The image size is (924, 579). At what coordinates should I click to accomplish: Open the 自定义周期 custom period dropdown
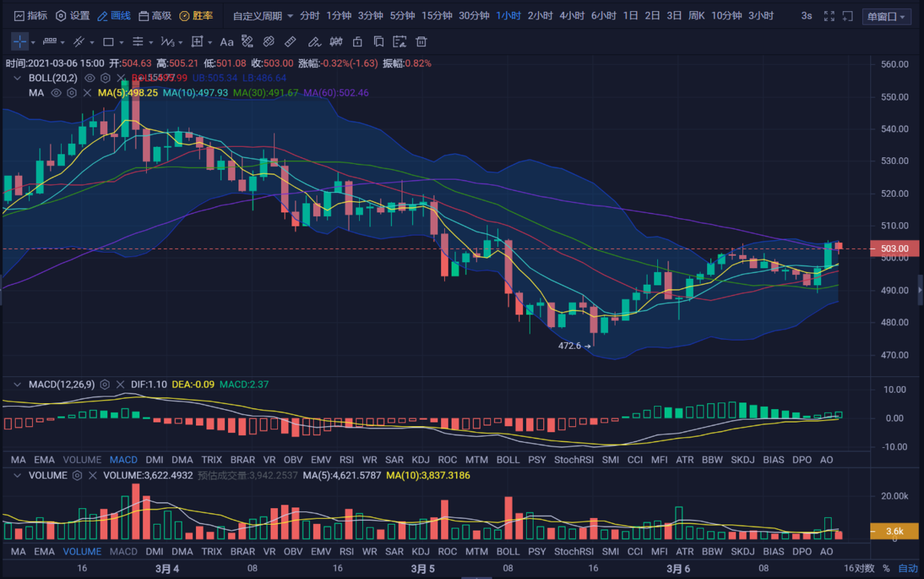(263, 16)
